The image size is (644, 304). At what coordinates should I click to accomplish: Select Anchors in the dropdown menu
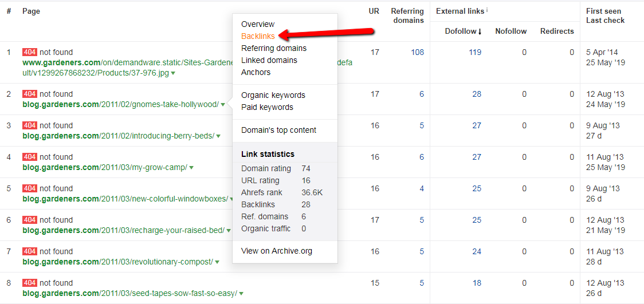coord(256,72)
